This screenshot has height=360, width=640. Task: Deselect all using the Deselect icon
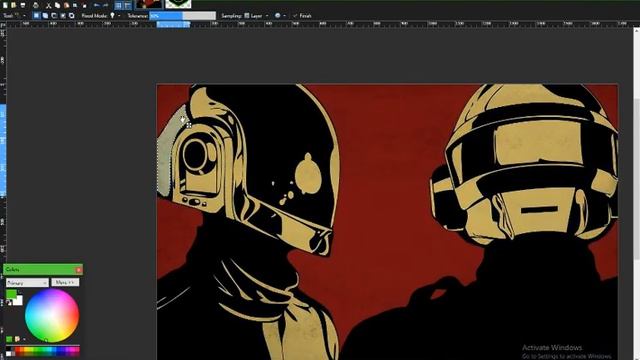point(84,5)
